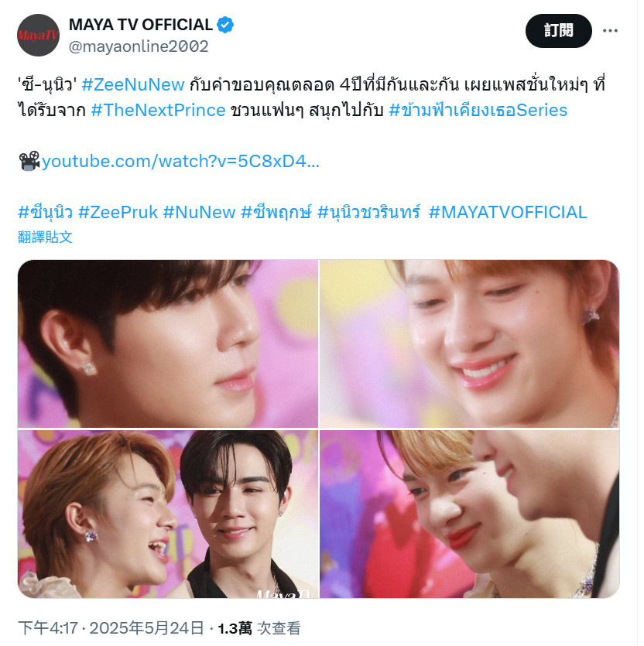
Task: Click the post timestamp 下午4:17 2025年5月24日
Action: [111, 628]
